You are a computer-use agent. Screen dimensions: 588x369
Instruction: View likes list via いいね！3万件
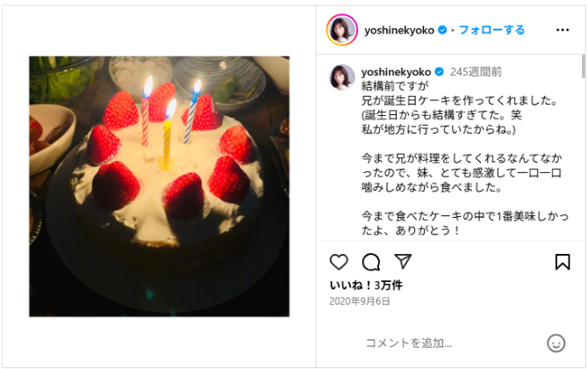[x=366, y=286]
